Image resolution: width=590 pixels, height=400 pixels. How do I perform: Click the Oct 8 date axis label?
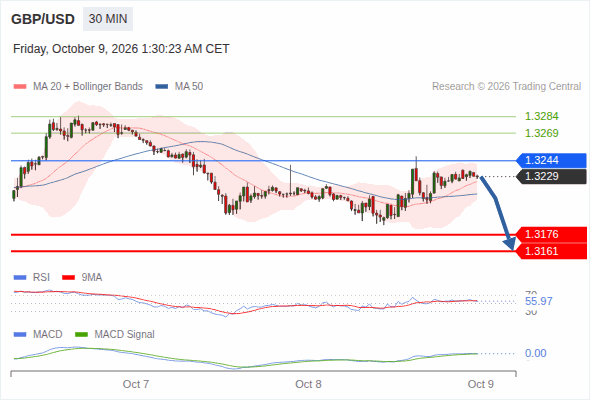click(308, 384)
